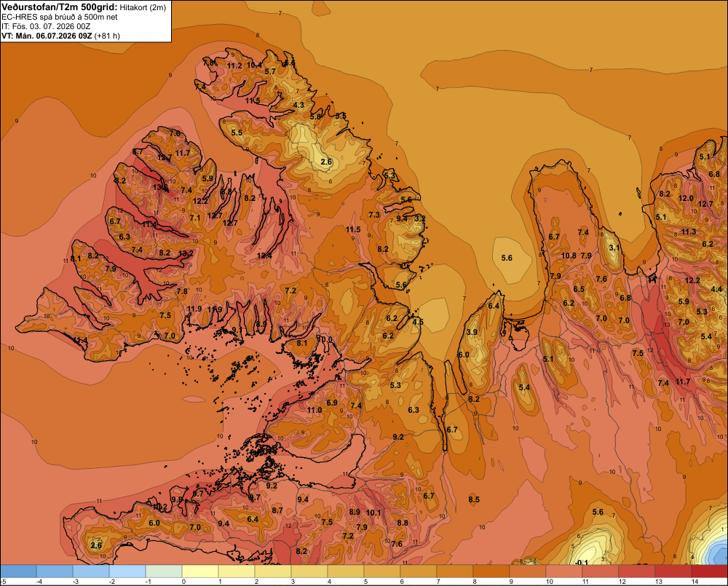
Task: Click the valid time line Mán. 06.07.2026 09Z
Action: [53, 36]
